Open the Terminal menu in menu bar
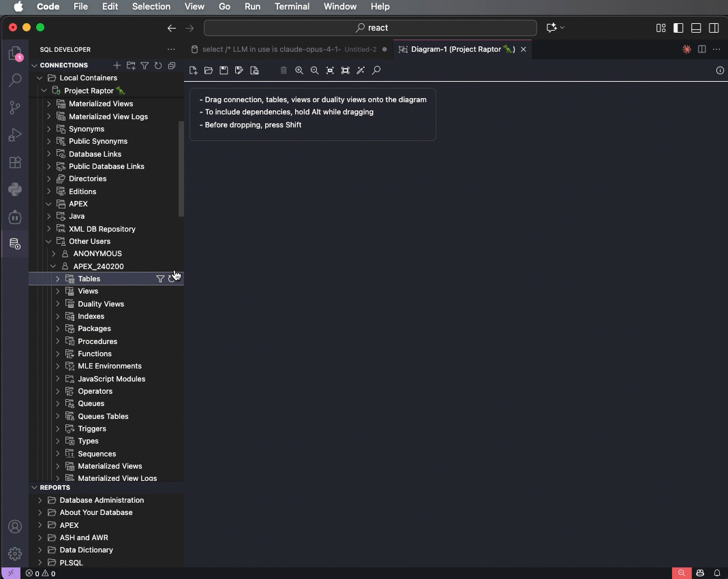728x579 pixels. tap(292, 6)
